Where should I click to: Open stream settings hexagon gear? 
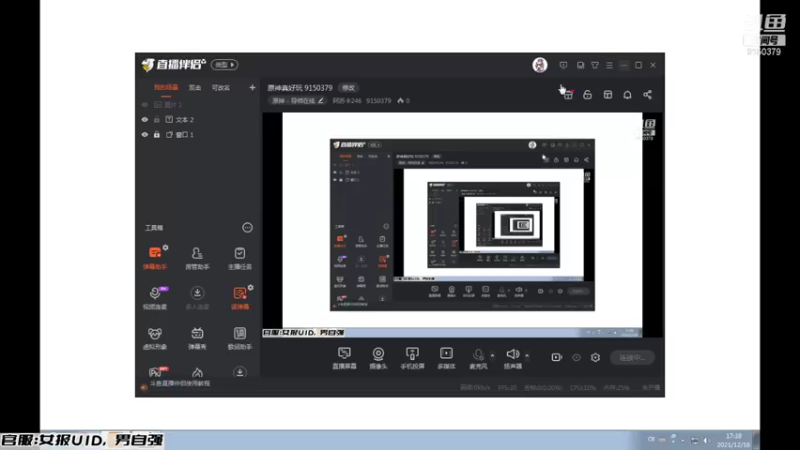[595, 357]
